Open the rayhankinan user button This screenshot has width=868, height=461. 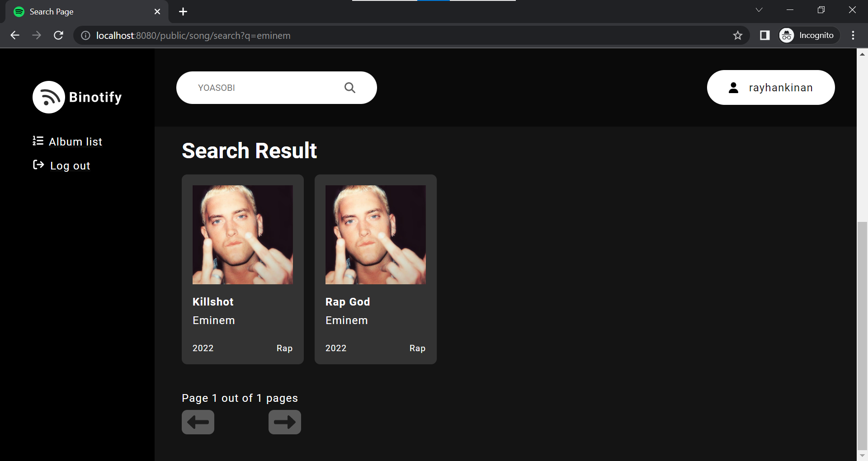coord(771,88)
